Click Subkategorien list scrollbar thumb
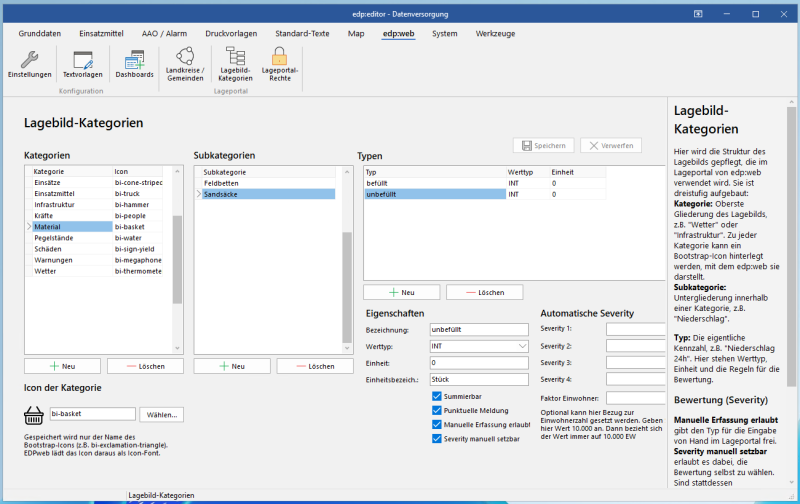The height and width of the screenshot is (504, 800). [x=347, y=287]
